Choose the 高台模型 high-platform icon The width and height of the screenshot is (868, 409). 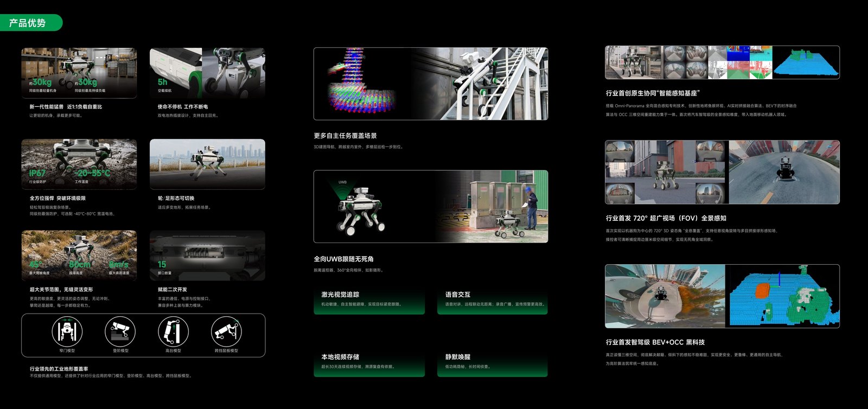173,331
